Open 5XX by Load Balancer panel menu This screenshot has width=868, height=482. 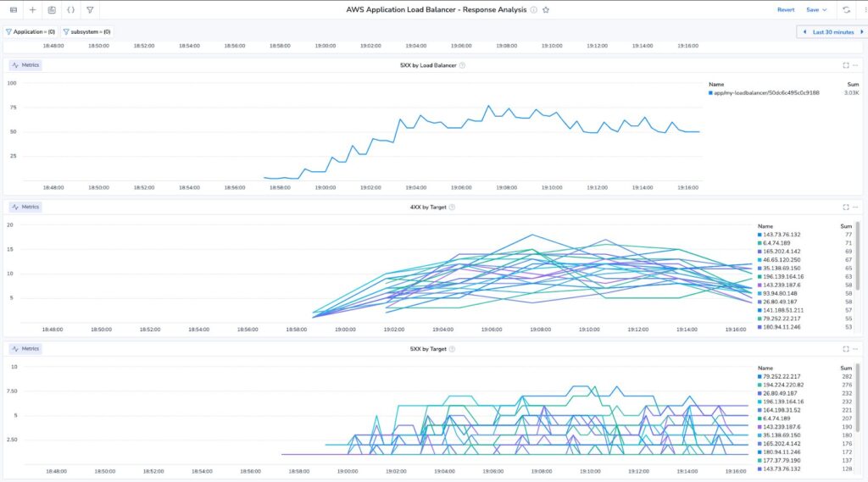point(856,65)
